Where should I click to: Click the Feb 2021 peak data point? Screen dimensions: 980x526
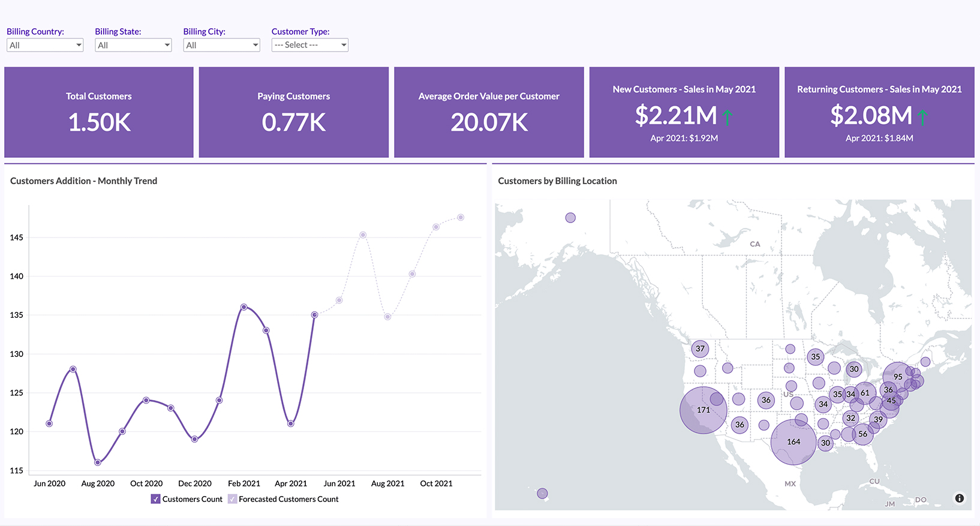point(244,307)
